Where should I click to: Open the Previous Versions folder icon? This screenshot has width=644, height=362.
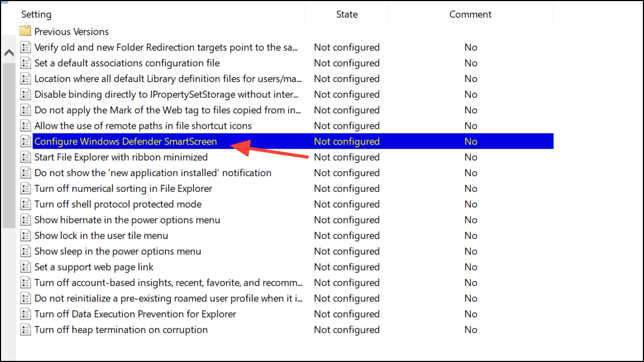click(x=25, y=31)
